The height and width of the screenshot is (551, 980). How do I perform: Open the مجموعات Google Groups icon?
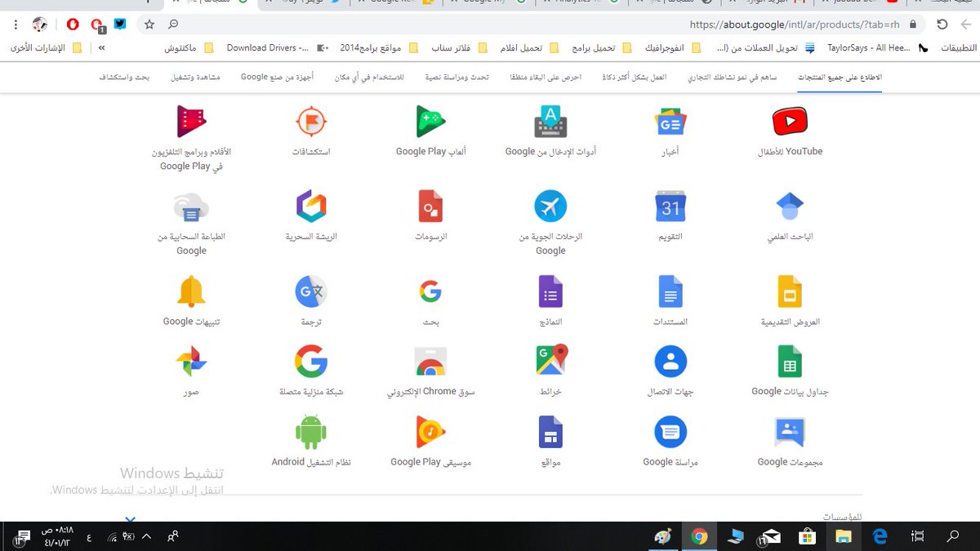pos(790,432)
